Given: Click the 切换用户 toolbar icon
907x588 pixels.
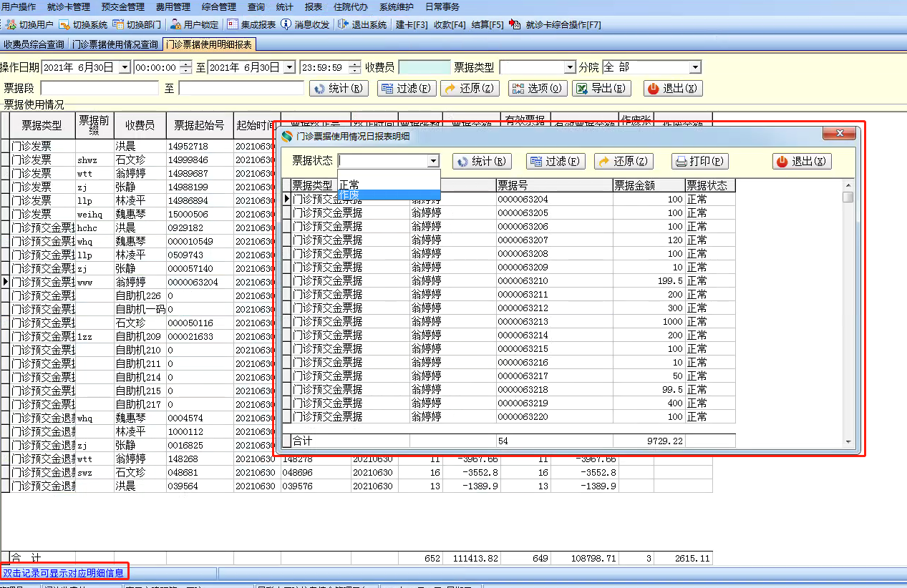Looking at the screenshot, I should click(11, 24).
